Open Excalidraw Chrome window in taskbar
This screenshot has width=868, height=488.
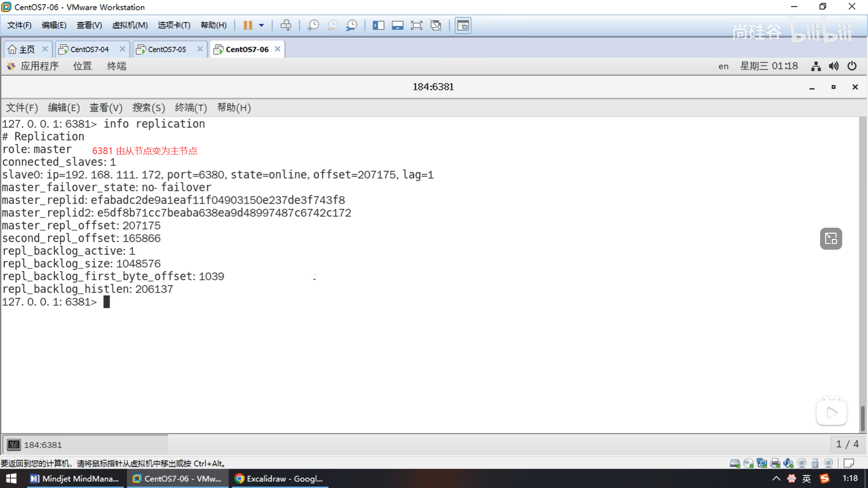click(279, 479)
